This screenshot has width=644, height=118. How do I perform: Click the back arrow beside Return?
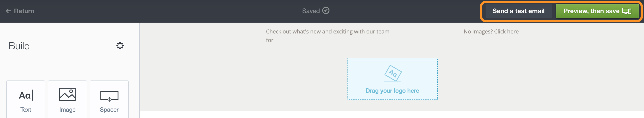(9, 11)
